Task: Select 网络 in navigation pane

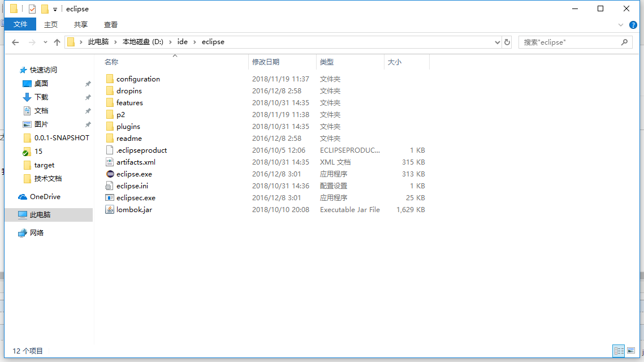Action: pyautogui.click(x=37, y=232)
